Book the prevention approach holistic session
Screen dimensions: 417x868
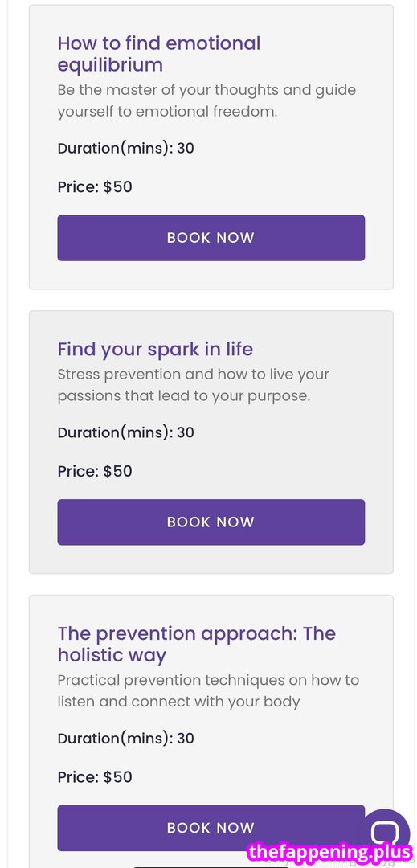[211, 828]
